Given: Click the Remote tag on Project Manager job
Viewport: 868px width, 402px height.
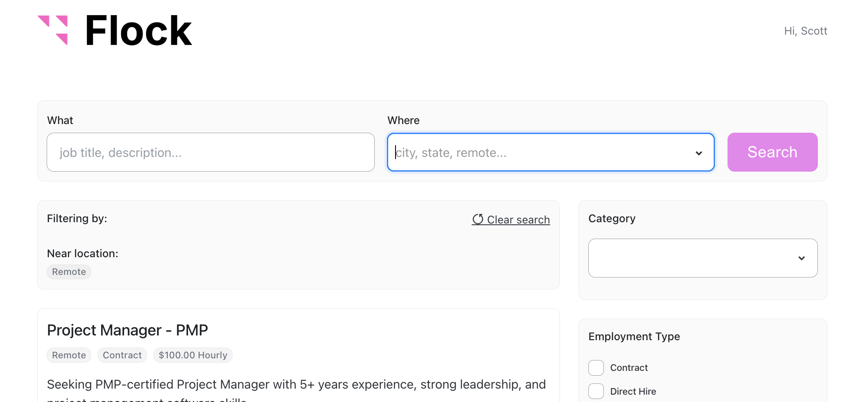Looking at the screenshot, I should click(x=69, y=355).
